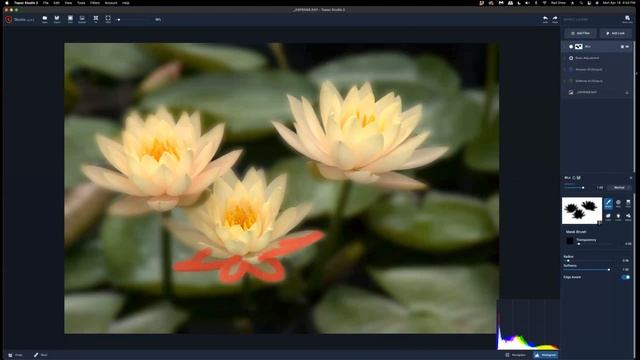Click the Add Look button
640x360 pixels.
[x=616, y=33]
